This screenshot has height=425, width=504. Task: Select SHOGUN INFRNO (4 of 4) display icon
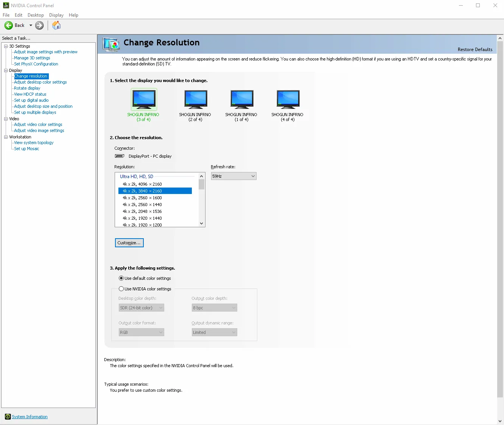288,99
